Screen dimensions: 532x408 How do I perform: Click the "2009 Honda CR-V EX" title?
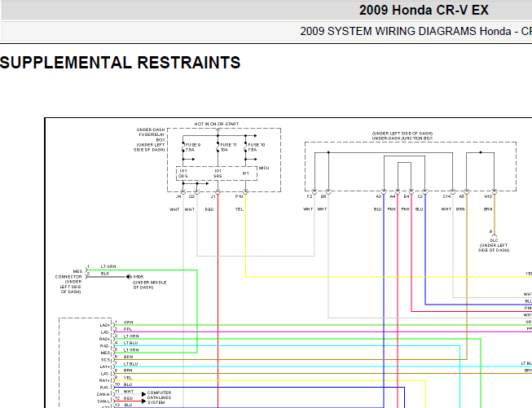(424, 10)
